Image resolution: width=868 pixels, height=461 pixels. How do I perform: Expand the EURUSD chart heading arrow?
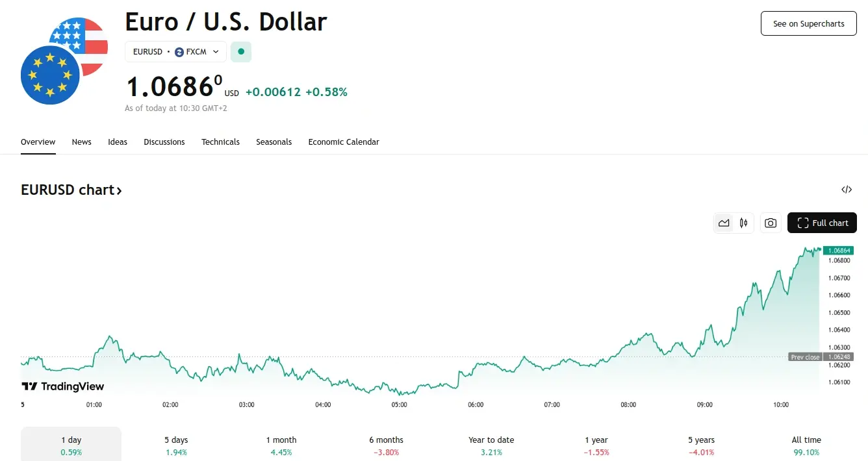tap(119, 190)
